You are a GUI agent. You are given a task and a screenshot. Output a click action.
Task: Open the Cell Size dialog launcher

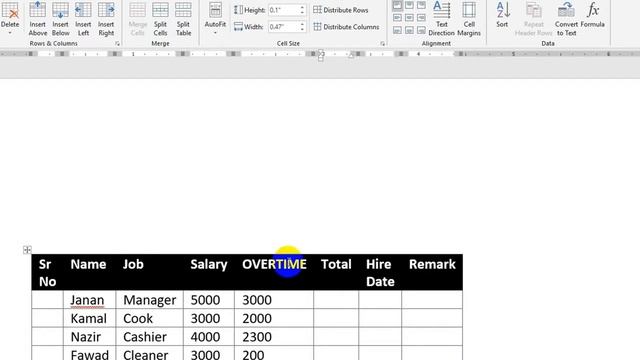(x=382, y=43)
